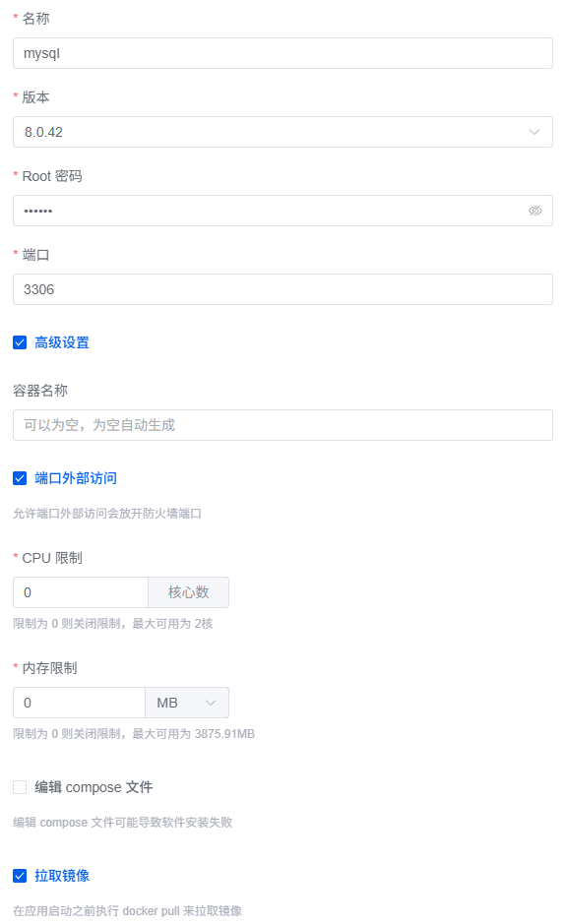Uncheck the 拉取镜像 checkbox

click(20, 876)
